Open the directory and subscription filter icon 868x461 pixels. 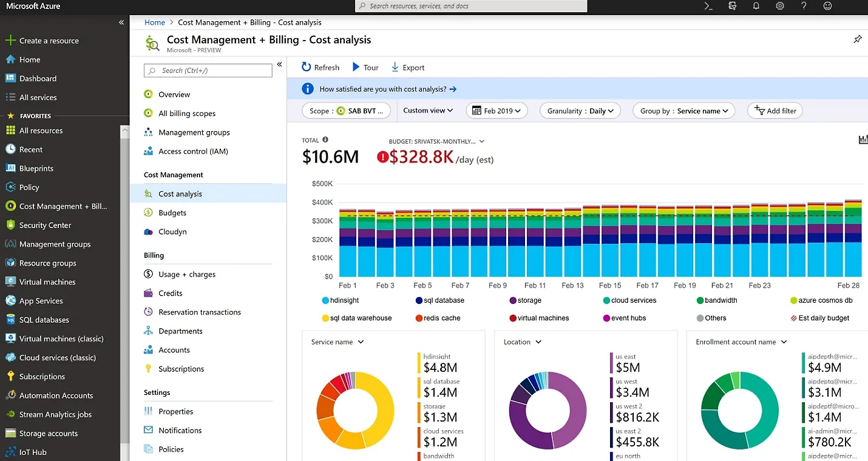pyautogui.click(x=732, y=6)
